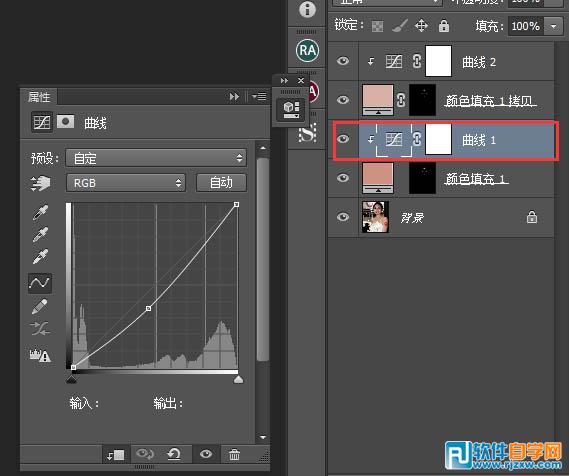This screenshot has width=569, height=476.
Task: Hide the 曲线 2 layer
Action: coord(343,61)
